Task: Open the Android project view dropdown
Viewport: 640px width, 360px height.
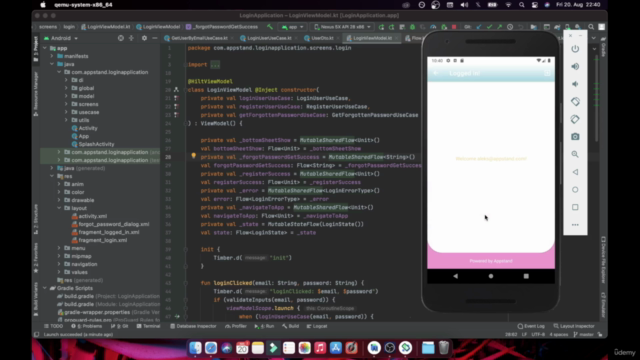Action: pyautogui.click(x=61, y=38)
